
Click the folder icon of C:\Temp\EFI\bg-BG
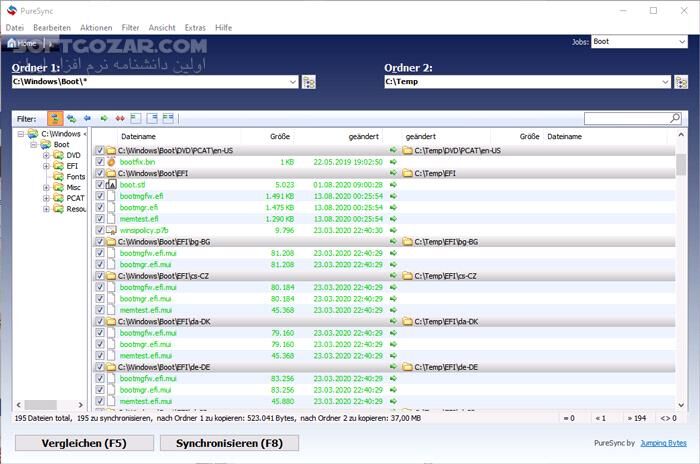point(407,242)
